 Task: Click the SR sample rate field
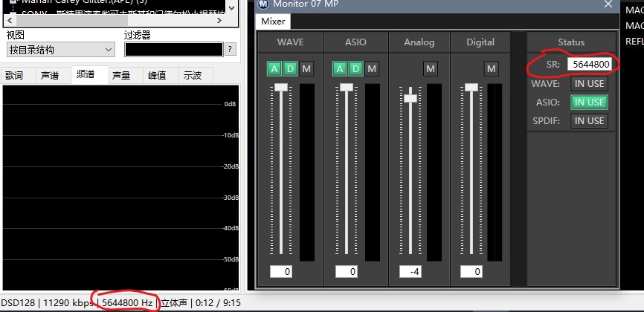click(590, 65)
